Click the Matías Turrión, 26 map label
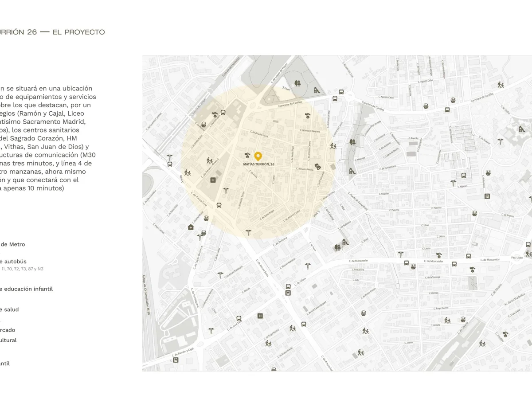532x399 pixels. click(x=259, y=164)
